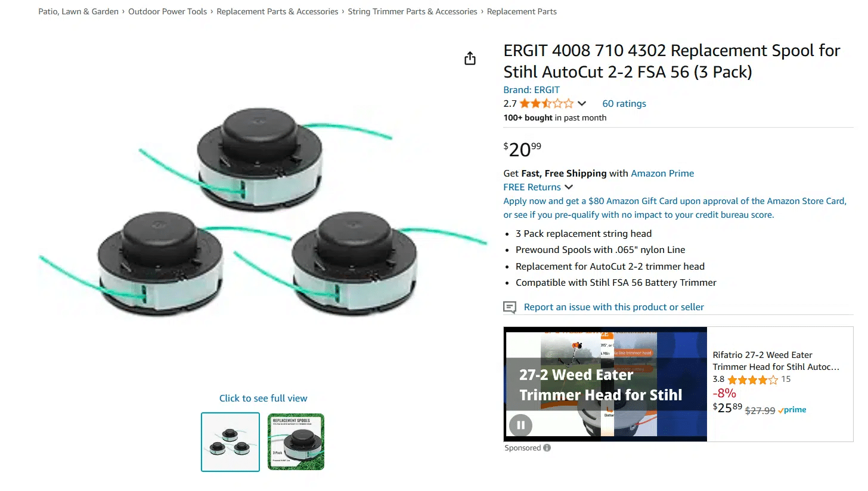This screenshot has width=868, height=491.
Task: Open the Brand: ERGIT link
Action: pyautogui.click(x=532, y=90)
